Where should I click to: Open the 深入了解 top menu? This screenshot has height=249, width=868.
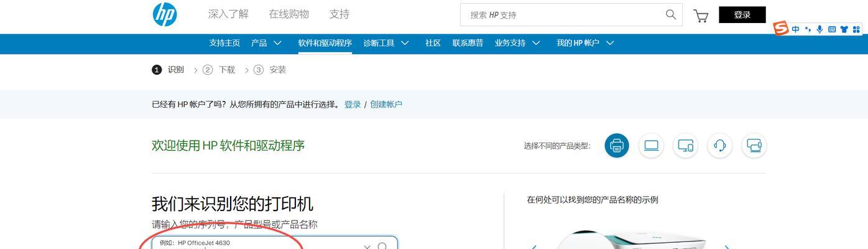[x=228, y=14]
